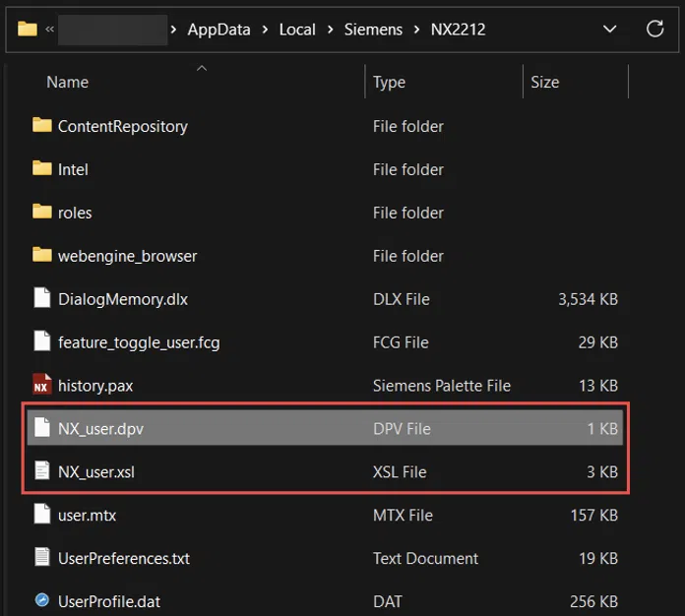
Task: Click AppData breadcrumb in address bar
Action: (218, 30)
